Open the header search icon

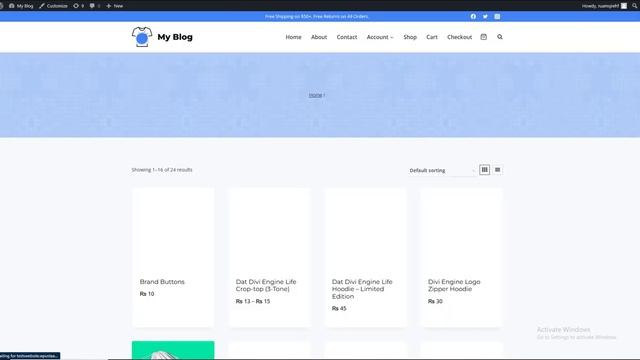click(500, 37)
